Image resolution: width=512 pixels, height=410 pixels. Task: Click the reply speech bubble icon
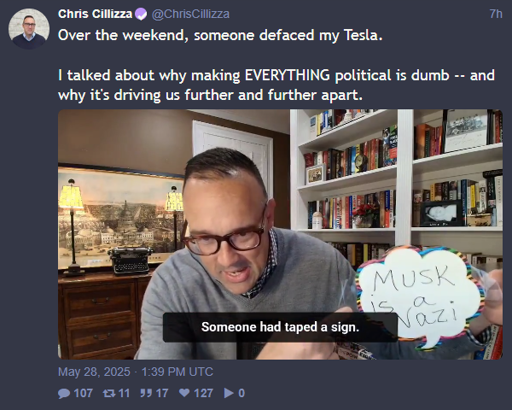[x=64, y=393]
